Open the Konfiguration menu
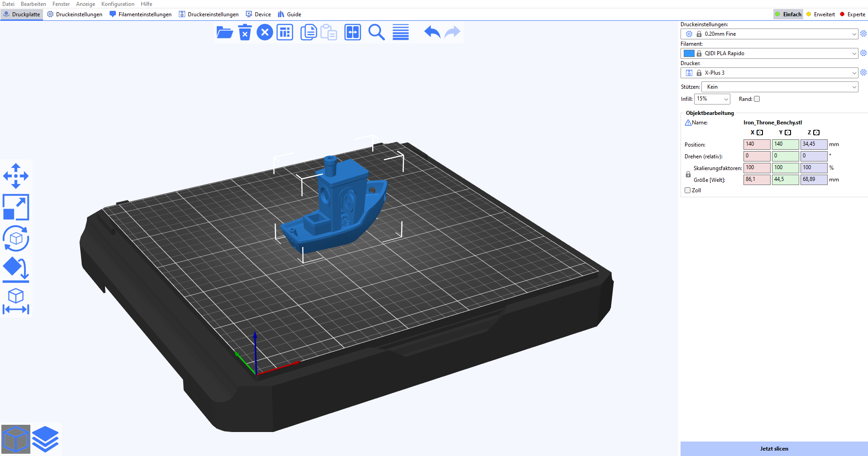868x456 pixels. 118,4
